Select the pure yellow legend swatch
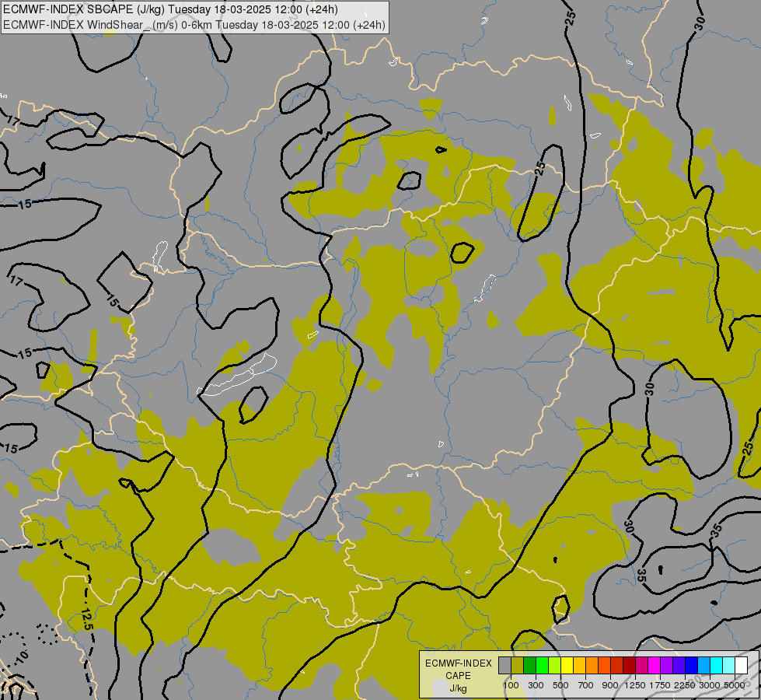 coord(567,666)
